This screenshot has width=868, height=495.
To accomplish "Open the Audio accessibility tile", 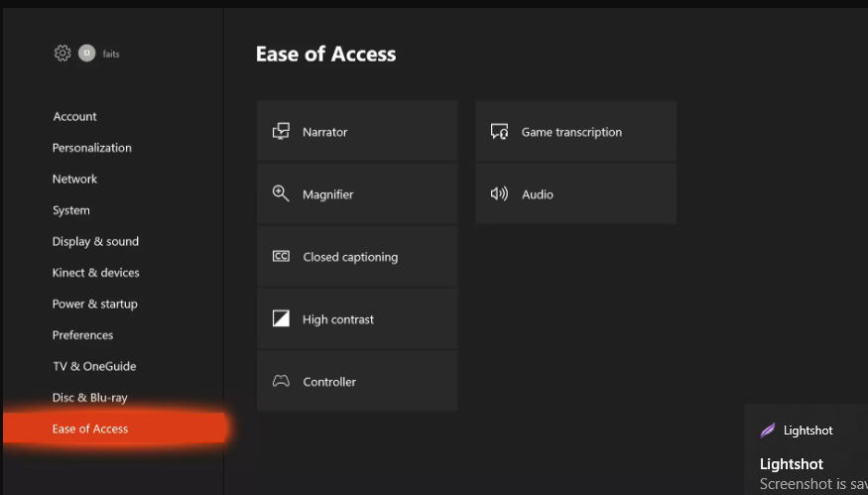I will [x=575, y=193].
